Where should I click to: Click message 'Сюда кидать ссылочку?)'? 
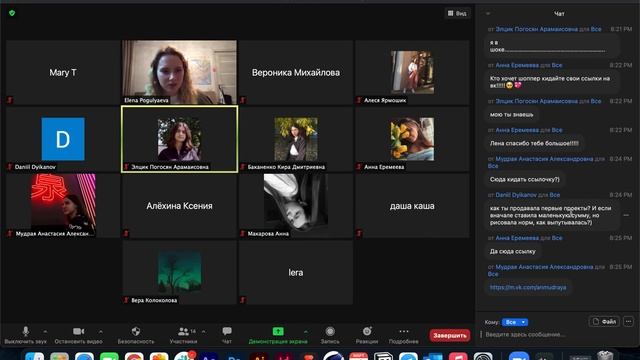click(524, 179)
